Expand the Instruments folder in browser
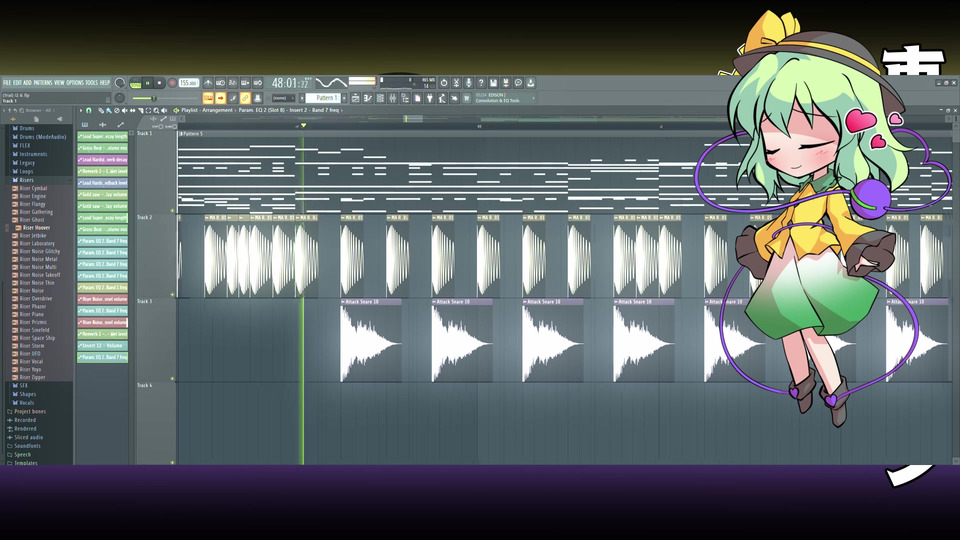This screenshot has height=540, width=960. tap(33, 154)
